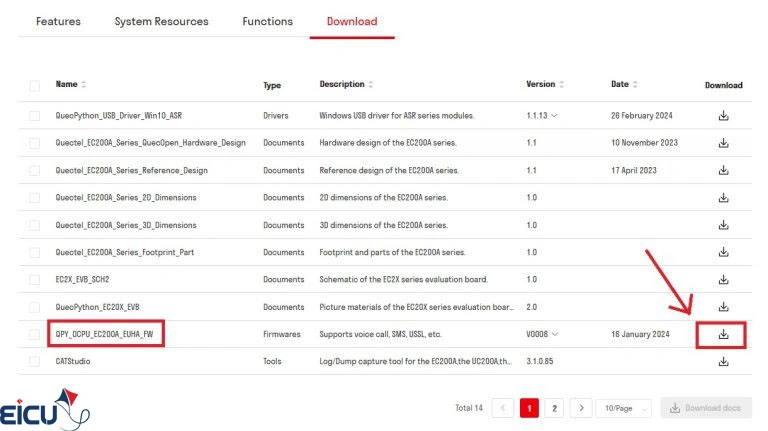Sort table by Version column
This screenshot has height=431, width=768.
(561, 84)
